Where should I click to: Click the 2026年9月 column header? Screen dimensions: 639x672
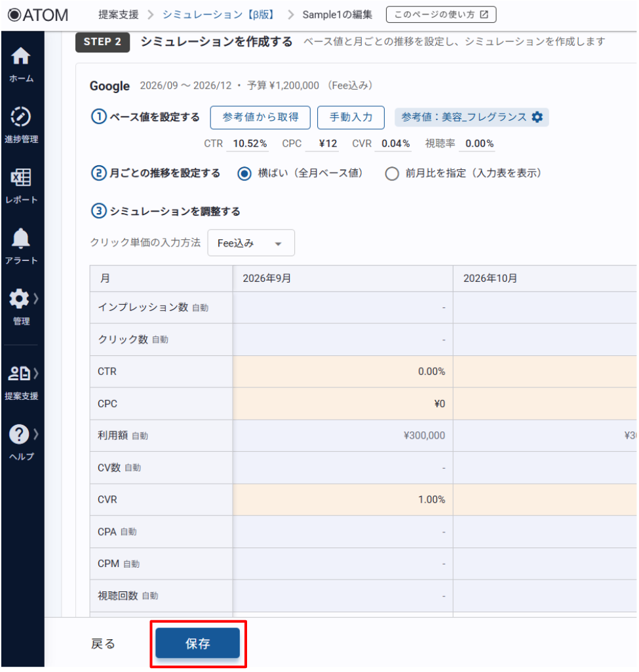pos(343,279)
